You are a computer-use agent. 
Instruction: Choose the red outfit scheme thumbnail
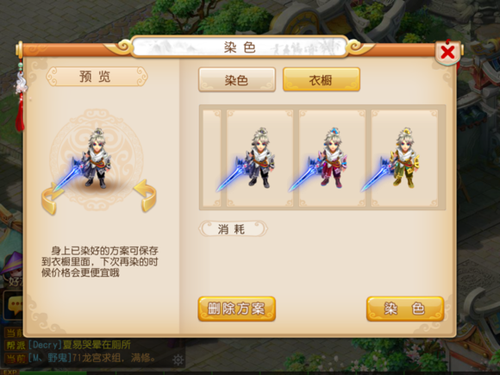point(332,158)
